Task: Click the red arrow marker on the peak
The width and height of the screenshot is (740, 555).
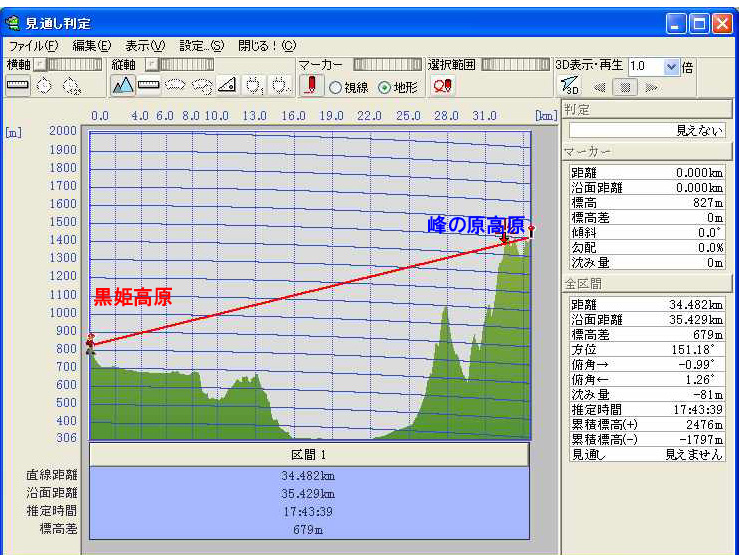Action: (505, 237)
